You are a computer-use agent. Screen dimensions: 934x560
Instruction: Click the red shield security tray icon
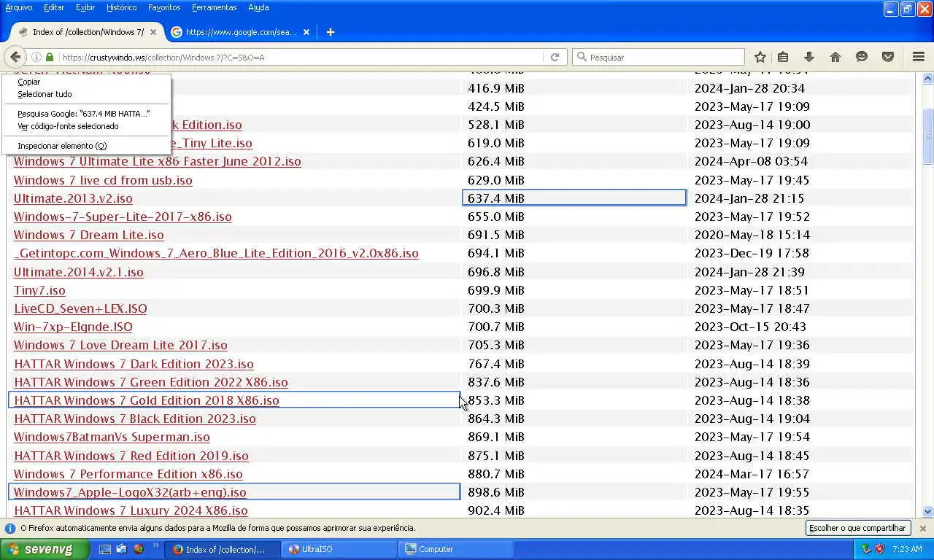tap(879, 549)
